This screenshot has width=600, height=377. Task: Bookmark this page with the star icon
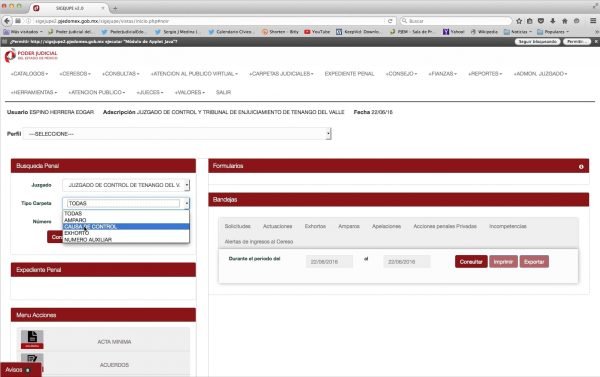pyautogui.click(x=519, y=21)
